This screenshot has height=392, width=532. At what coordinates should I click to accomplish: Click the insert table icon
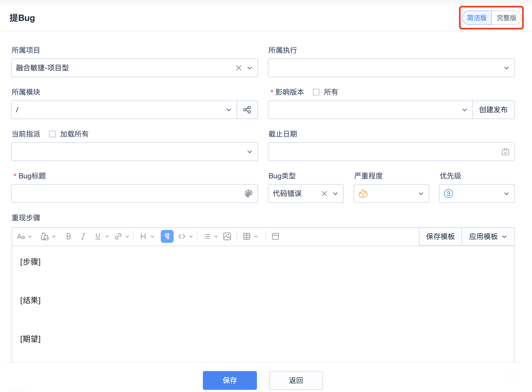pos(247,237)
